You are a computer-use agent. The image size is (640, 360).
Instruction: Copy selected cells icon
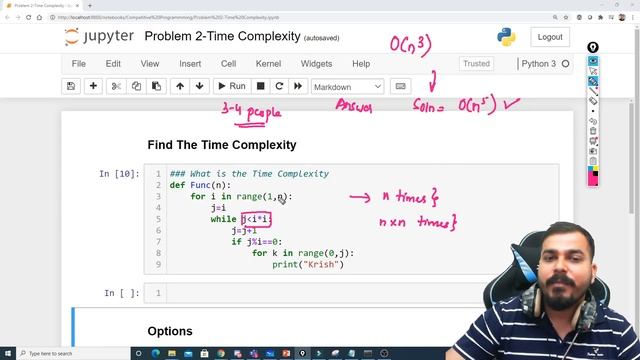tap(136, 86)
